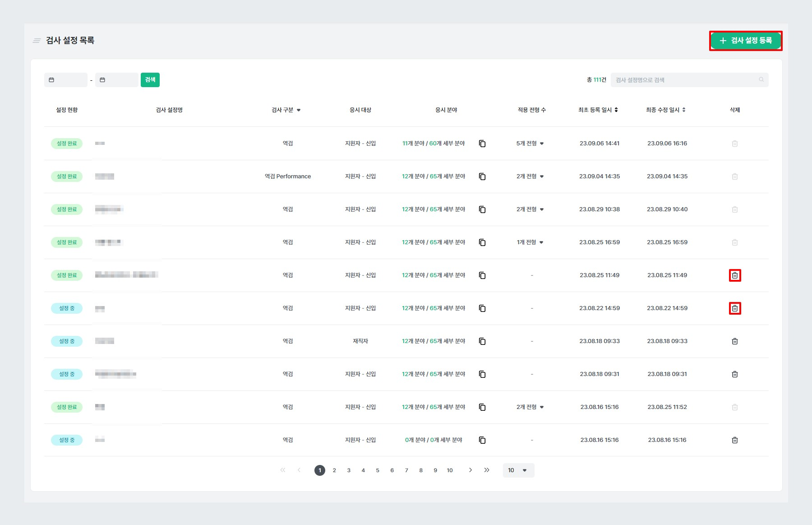Click the green 검색 button
Viewport: 812px width, 525px height.
[x=150, y=80]
